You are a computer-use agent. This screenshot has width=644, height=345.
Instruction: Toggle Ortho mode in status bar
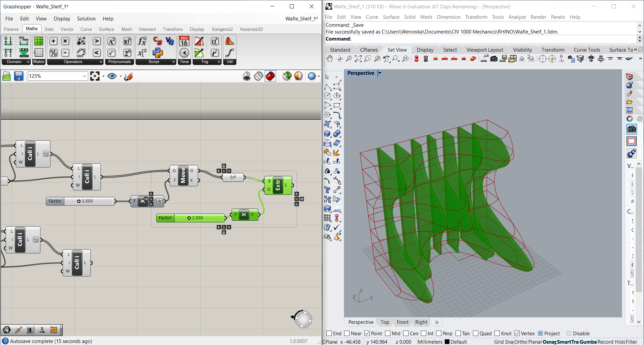[x=521, y=342]
